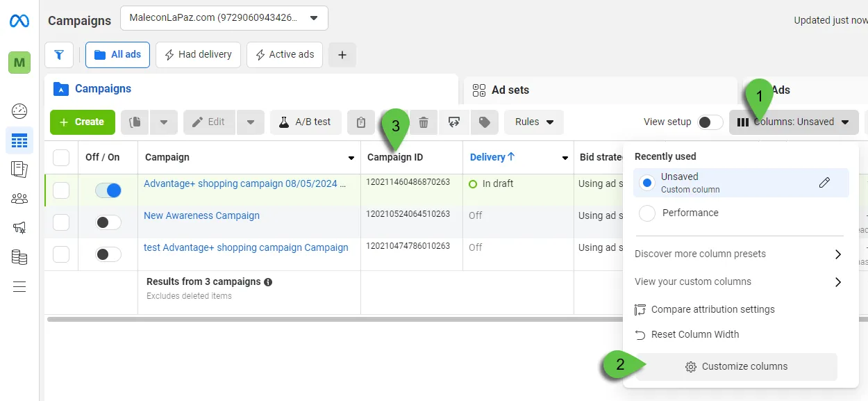Screen dimensions: 868x401
Task: Add new saved view with plus button
Action: pyautogui.click(x=342, y=54)
